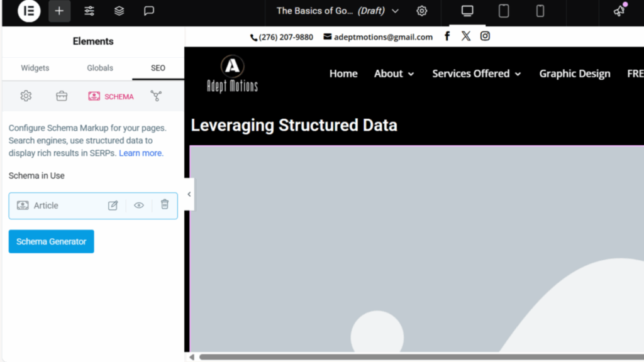
Task: Toggle Article schema visibility eye
Action: click(x=139, y=206)
